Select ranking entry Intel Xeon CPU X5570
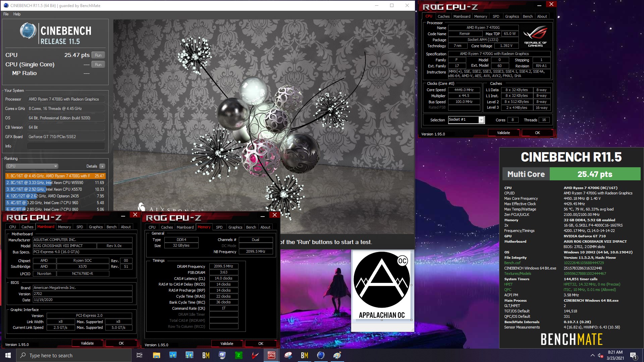 (x=55, y=189)
